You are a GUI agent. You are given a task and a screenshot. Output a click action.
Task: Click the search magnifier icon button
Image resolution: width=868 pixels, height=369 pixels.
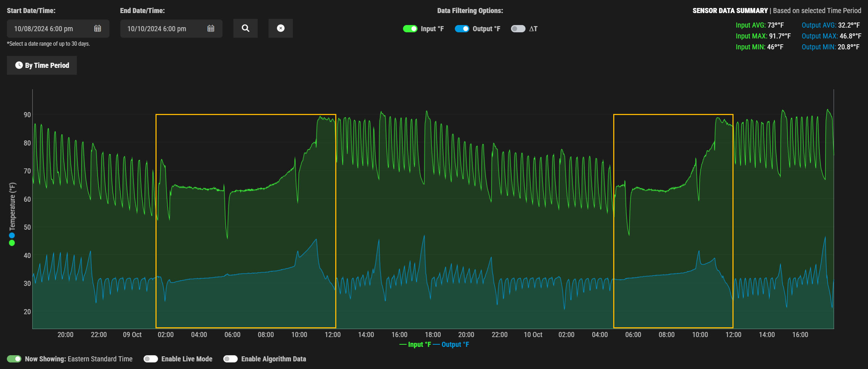245,28
